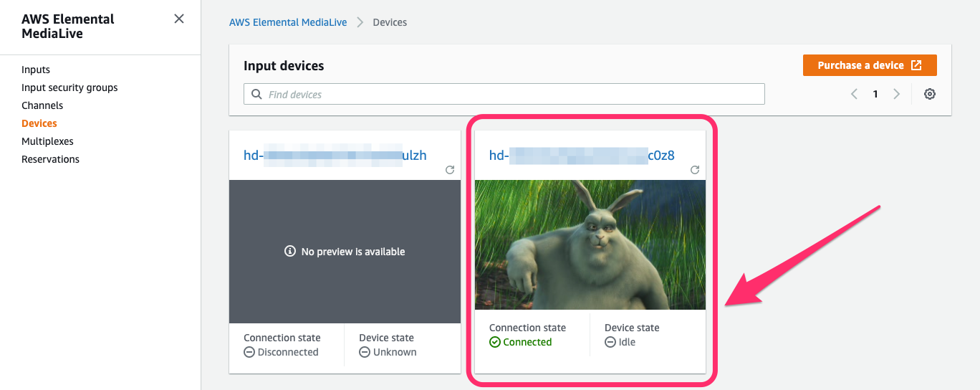Open the device link ending in ulzh
This screenshot has width=980, height=390.
point(335,155)
